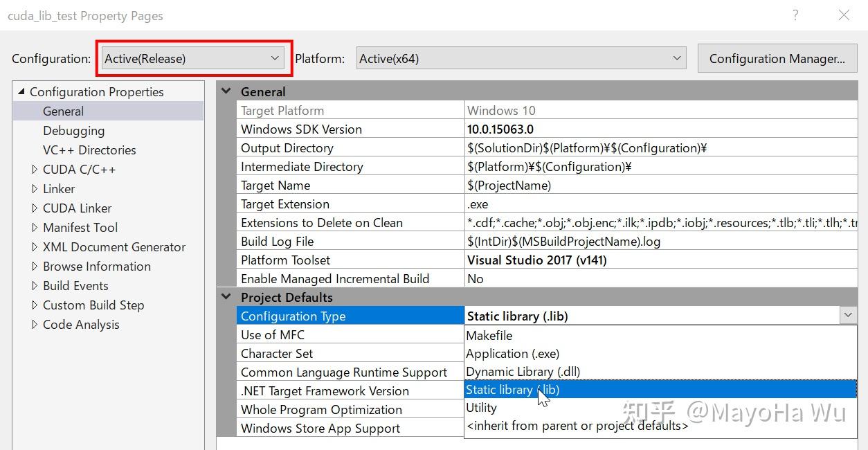Select the Makefile configuration type
The width and height of the screenshot is (868, 450).
489,336
